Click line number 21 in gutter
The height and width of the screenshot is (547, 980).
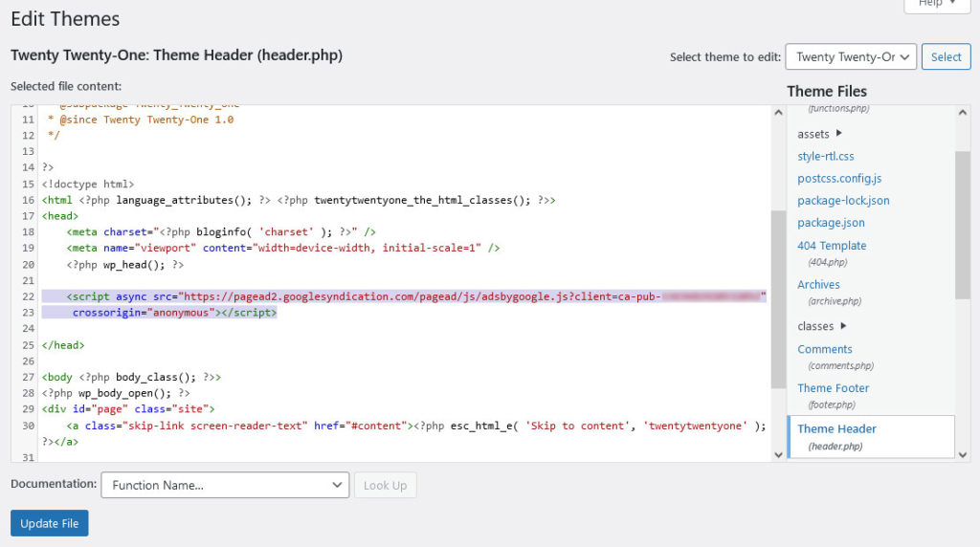pyautogui.click(x=28, y=280)
